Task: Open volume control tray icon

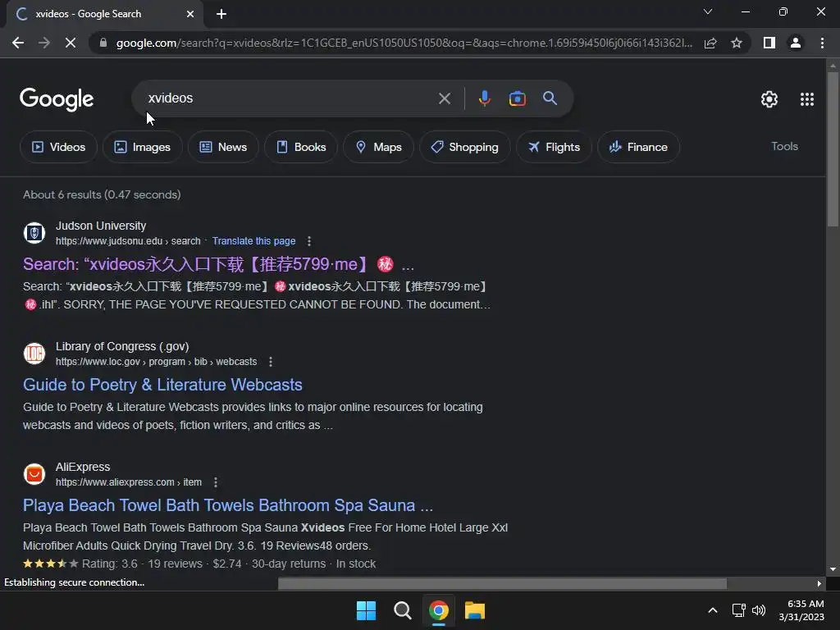Action: (x=759, y=610)
